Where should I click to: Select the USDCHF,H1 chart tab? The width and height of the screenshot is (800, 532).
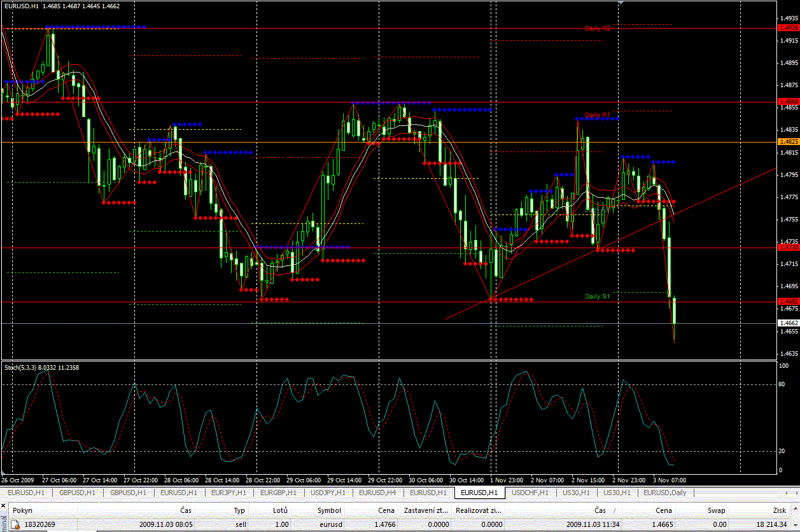coord(530,493)
